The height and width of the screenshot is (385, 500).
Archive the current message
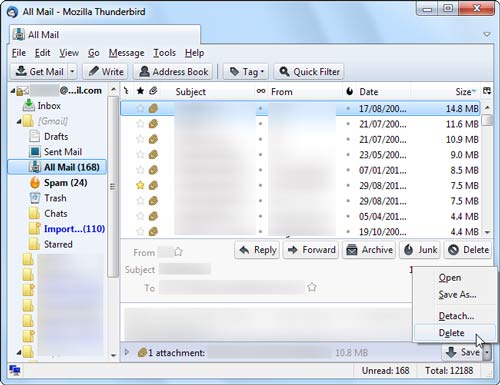369,250
